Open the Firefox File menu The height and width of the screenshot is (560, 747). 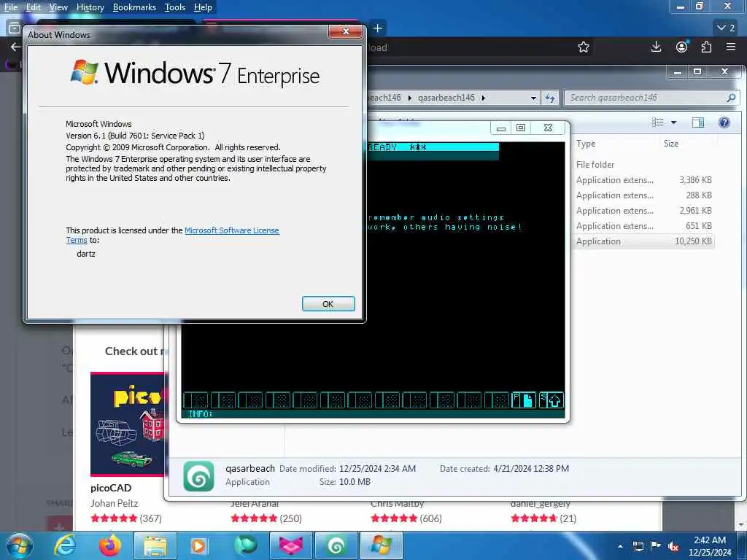pos(10,7)
